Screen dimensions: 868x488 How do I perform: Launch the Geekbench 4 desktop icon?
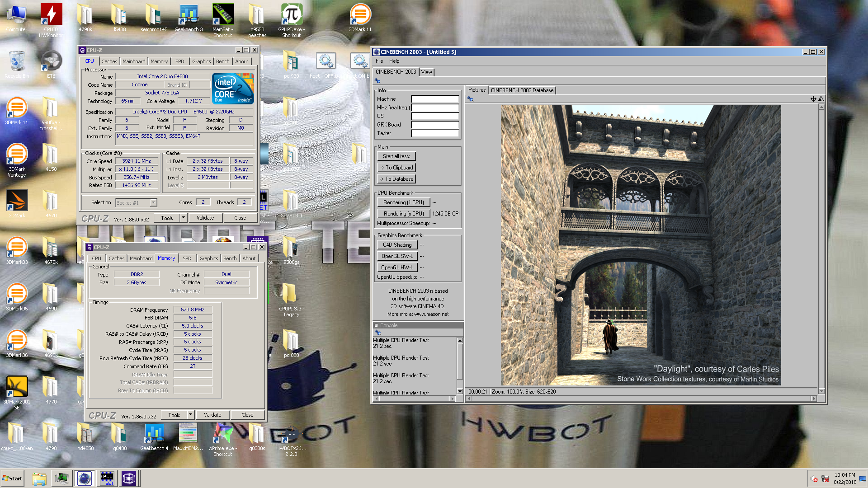(154, 436)
